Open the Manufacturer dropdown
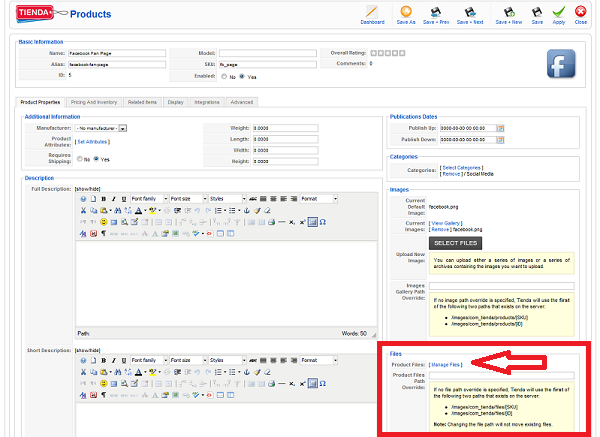This screenshot has width=600, height=437. 101,128
